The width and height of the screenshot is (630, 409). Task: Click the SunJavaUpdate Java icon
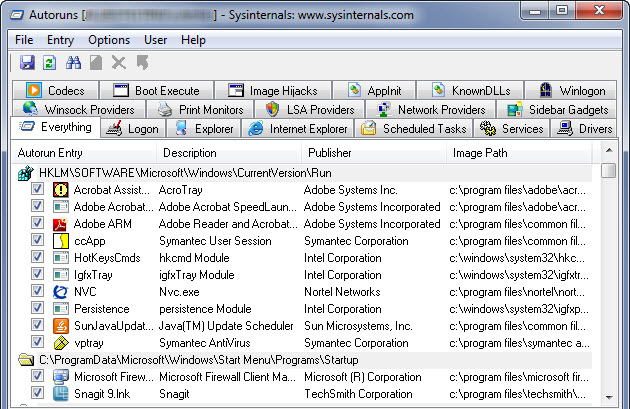pos(61,326)
